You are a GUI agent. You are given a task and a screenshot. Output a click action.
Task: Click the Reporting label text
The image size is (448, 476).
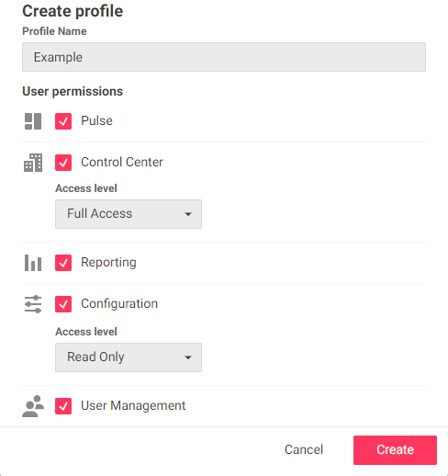pyautogui.click(x=108, y=263)
